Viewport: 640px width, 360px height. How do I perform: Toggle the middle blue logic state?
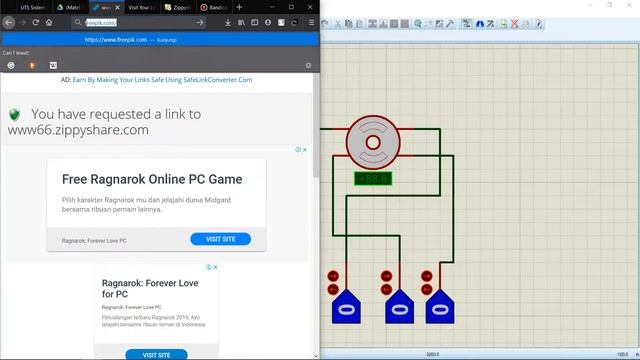[x=400, y=307]
